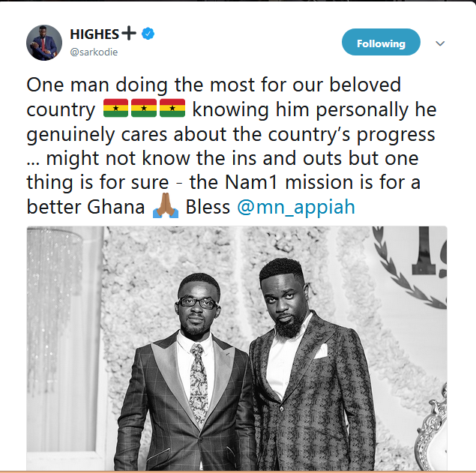Click the middle Ghana flag emoji
The image size is (476, 473).
144,108
